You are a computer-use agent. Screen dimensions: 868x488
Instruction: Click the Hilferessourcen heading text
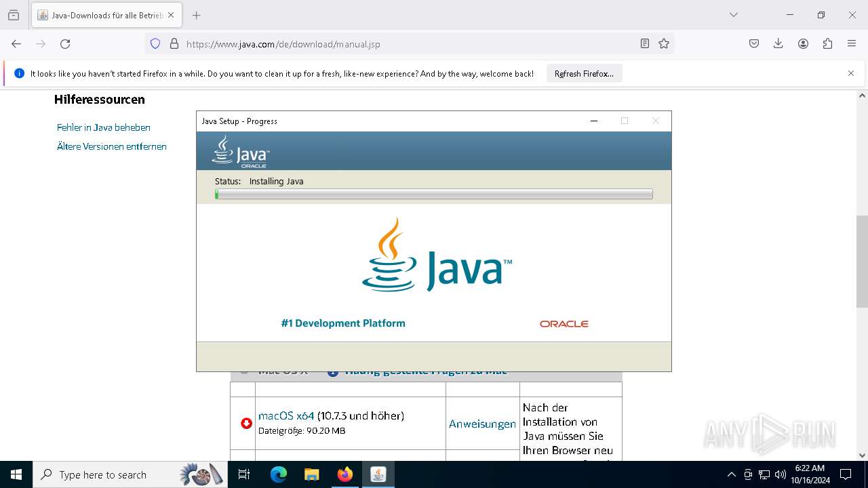point(100,100)
